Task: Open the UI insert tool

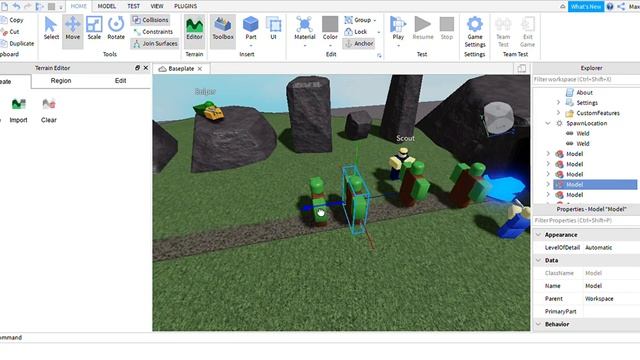Action: coord(273,29)
